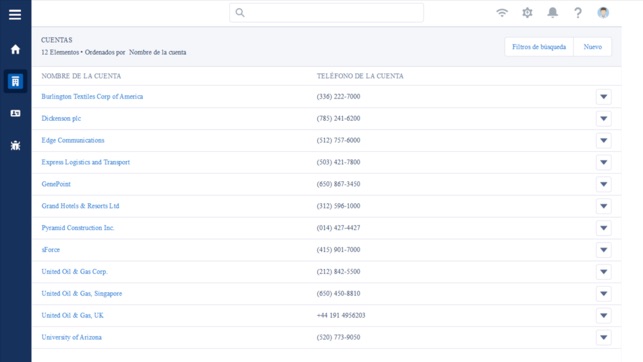The width and height of the screenshot is (643, 362).
Task: Open United Oil & Gas, UK link
Action: pos(73,315)
